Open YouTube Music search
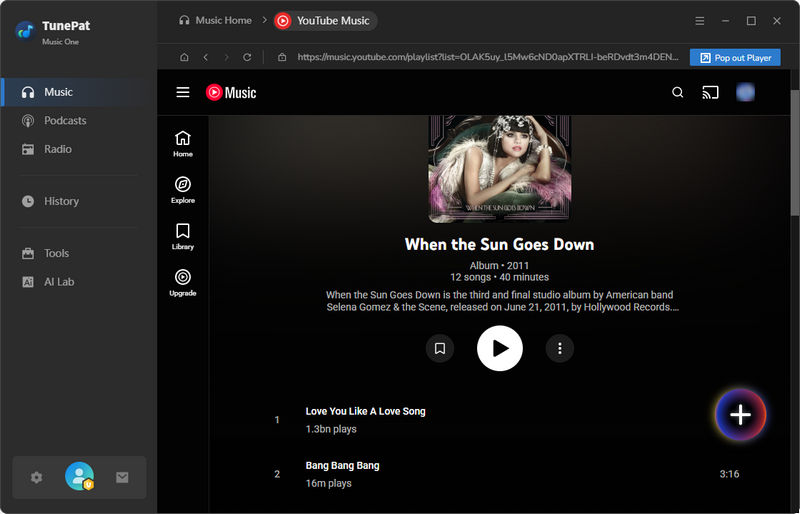 (x=678, y=92)
